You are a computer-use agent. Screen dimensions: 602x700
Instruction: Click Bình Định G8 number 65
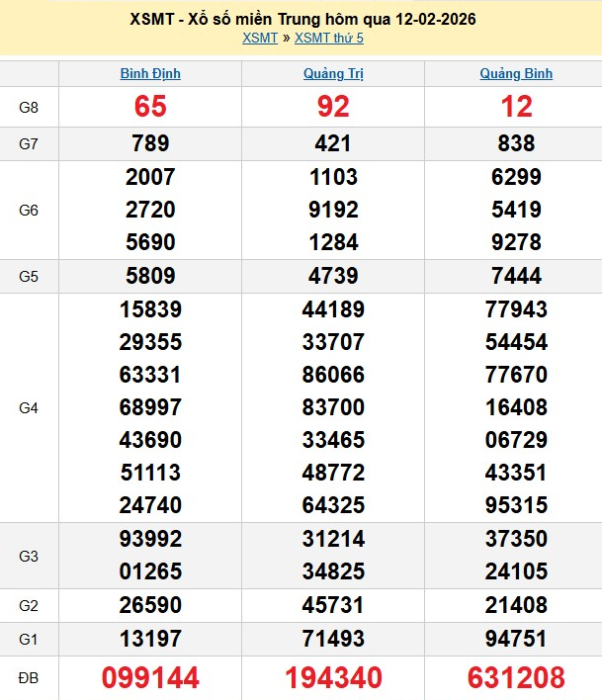150,107
